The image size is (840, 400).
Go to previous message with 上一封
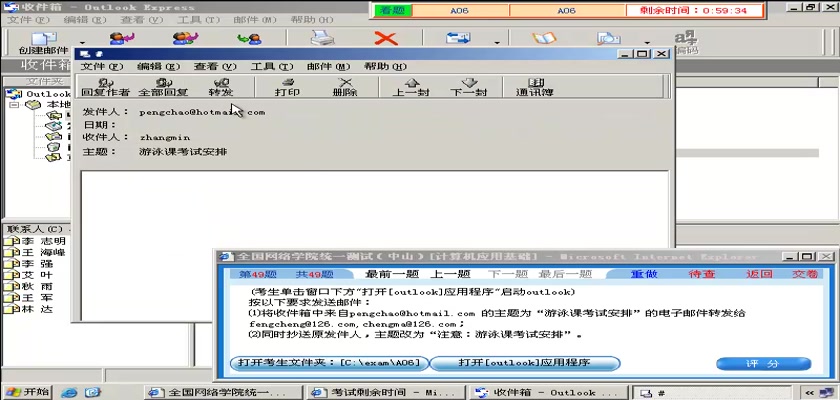(411, 87)
